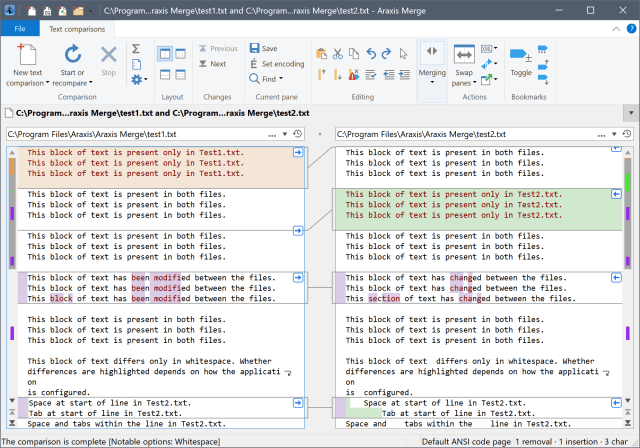Expand New text comparison dropdown arrow
Viewport: 640px width, 448px height.
click(48, 83)
